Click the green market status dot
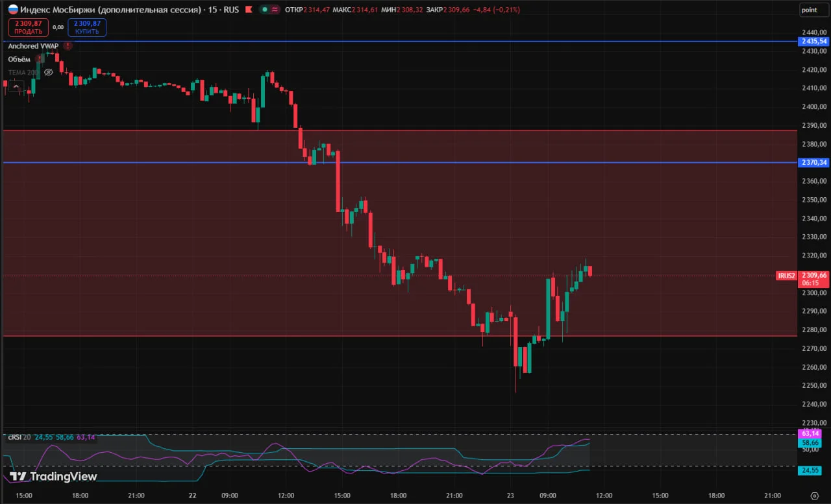 (x=265, y=10)
